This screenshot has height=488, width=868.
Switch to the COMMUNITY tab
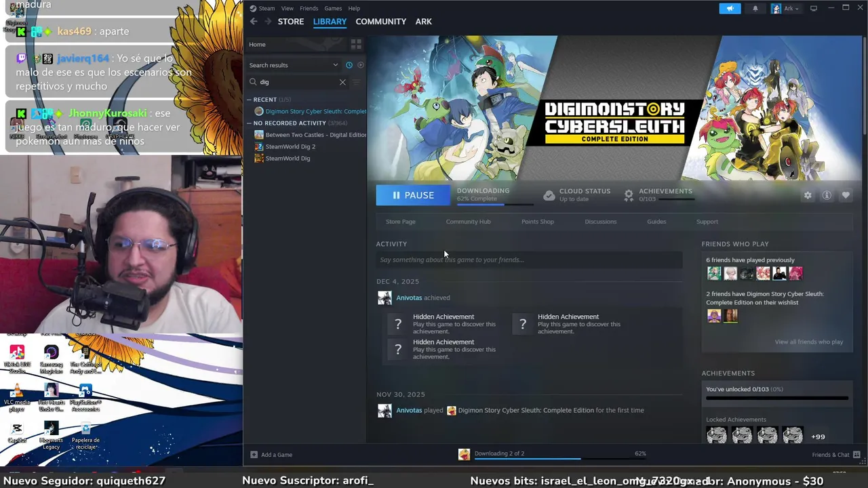tap(381, 22)
